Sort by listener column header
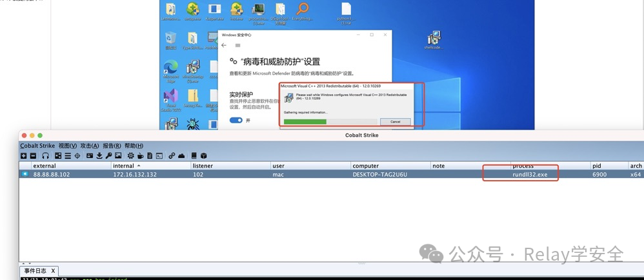The width and height of the screenshot is (644, 280). pyautogui.click(x=231, y=166)
